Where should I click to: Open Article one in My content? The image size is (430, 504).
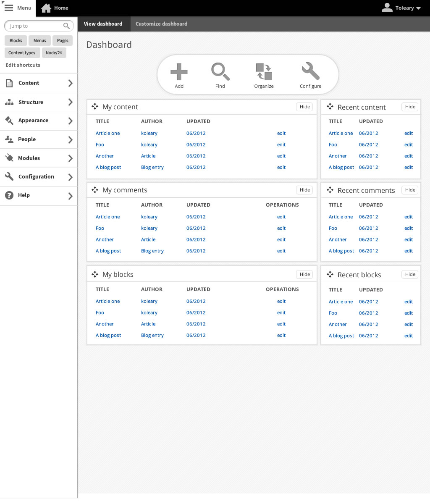tap(107, 133)
